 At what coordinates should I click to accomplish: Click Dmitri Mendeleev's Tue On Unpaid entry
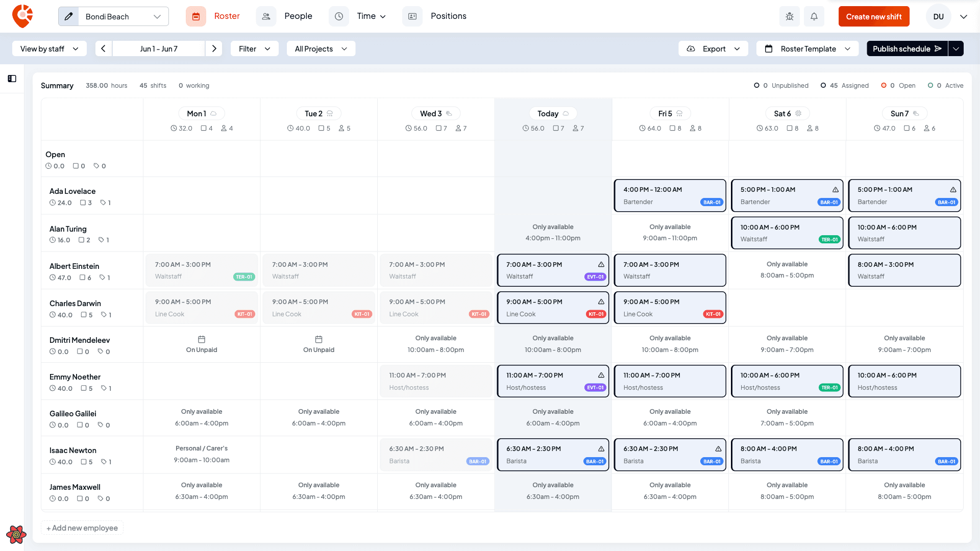click(318, 344)
